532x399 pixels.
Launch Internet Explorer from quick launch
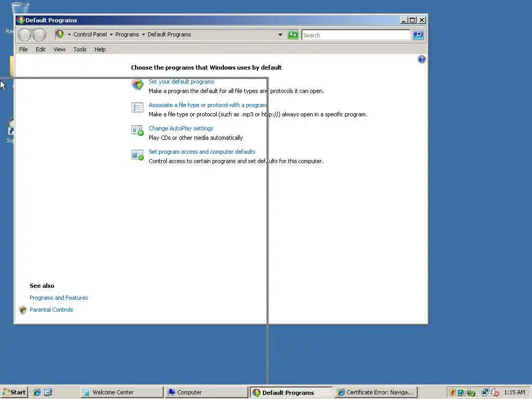point(37,392)
